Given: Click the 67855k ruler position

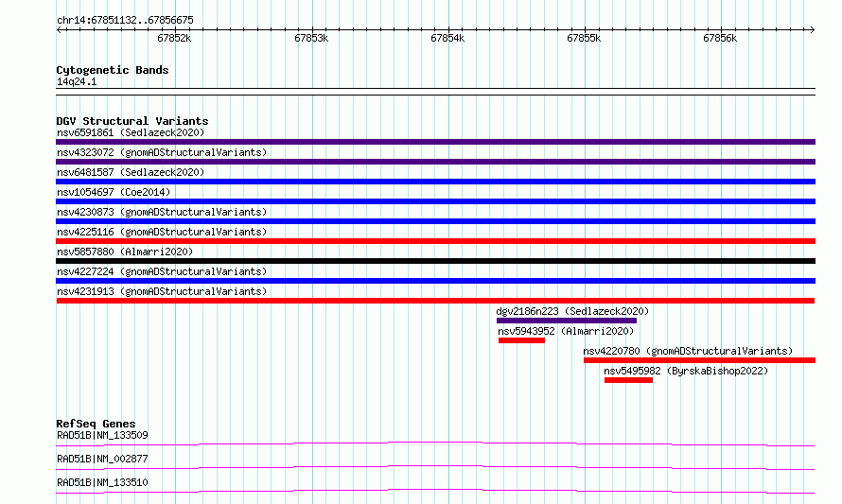Looking at the screenshot, I should click(x=584, y=38).
